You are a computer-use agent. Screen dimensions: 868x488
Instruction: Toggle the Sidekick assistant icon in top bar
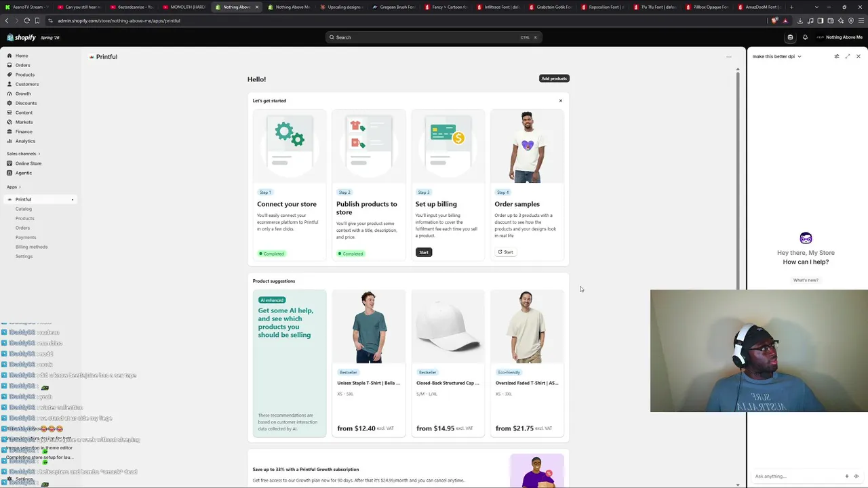click(x=790, y=37)
